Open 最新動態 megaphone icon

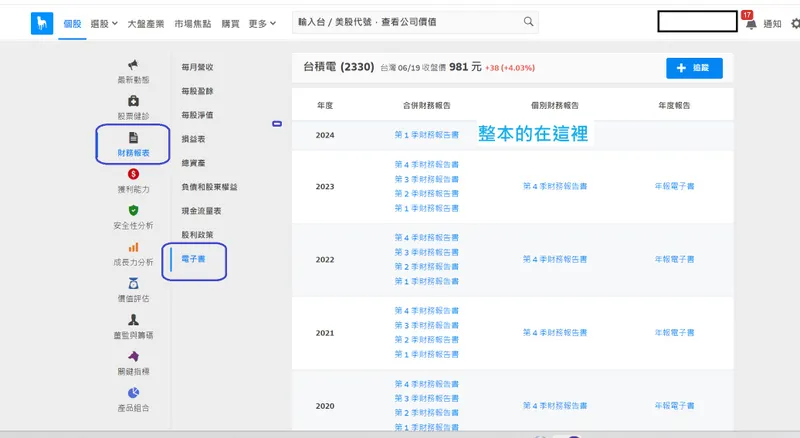point(133,65)
